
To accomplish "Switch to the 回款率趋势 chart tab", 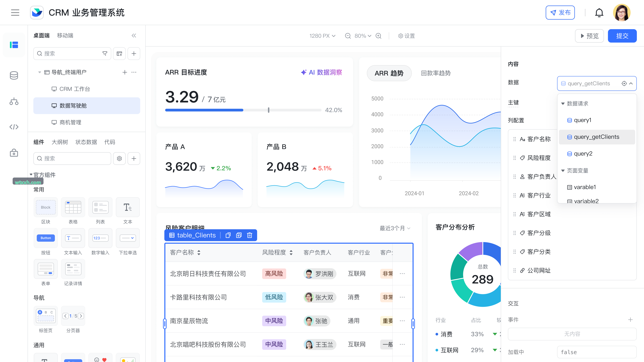I will tap(436, 73).
